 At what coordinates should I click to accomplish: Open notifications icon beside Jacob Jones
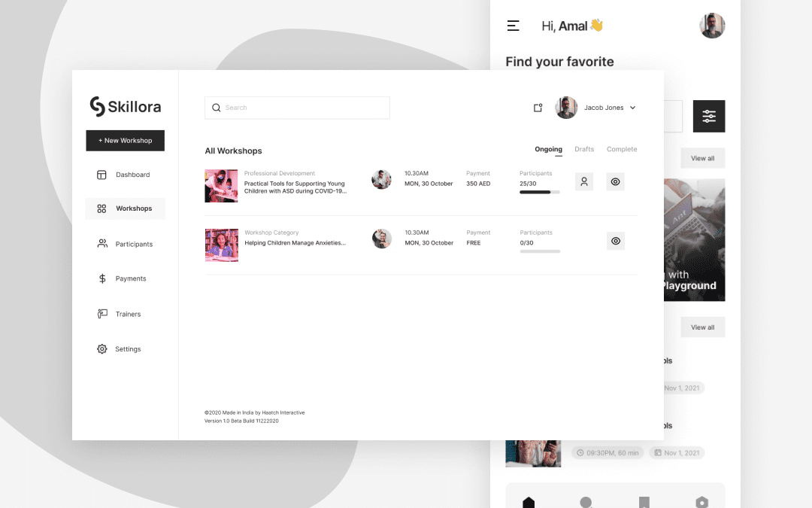pyautogui.click(x=538, y=108)
